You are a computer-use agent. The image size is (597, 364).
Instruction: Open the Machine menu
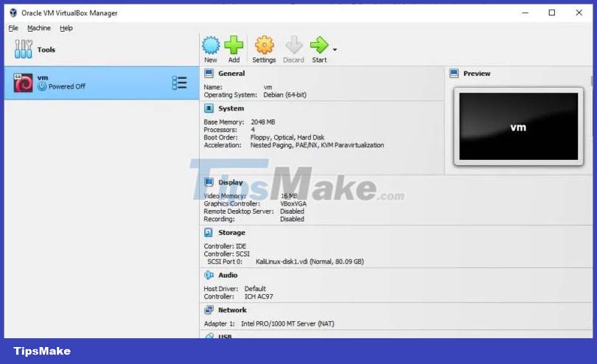[39, 28]
